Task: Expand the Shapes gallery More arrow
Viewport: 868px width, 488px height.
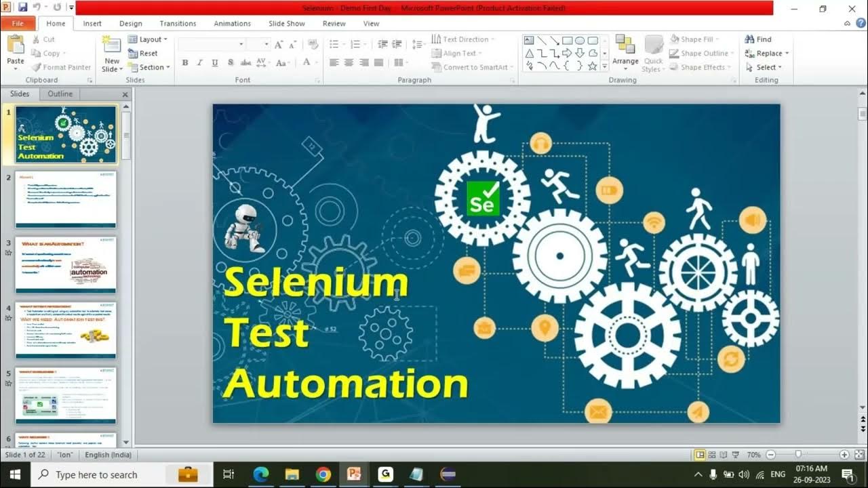Action: [x=604, y=66]
